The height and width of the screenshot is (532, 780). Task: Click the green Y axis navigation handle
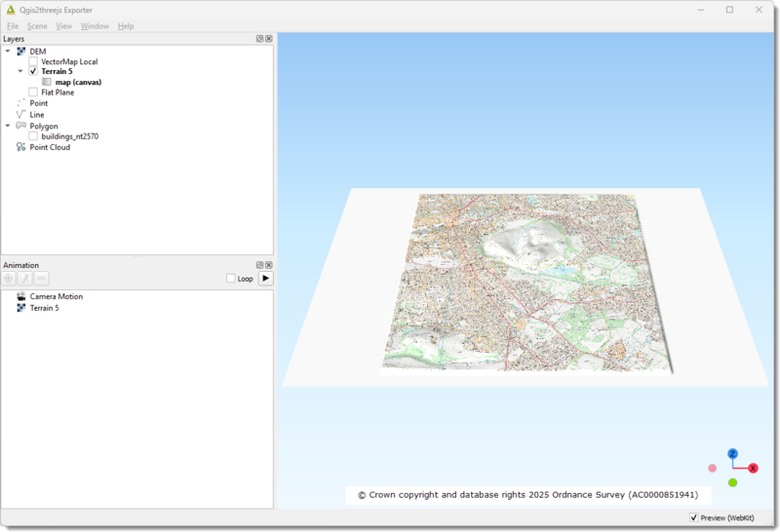732,482
